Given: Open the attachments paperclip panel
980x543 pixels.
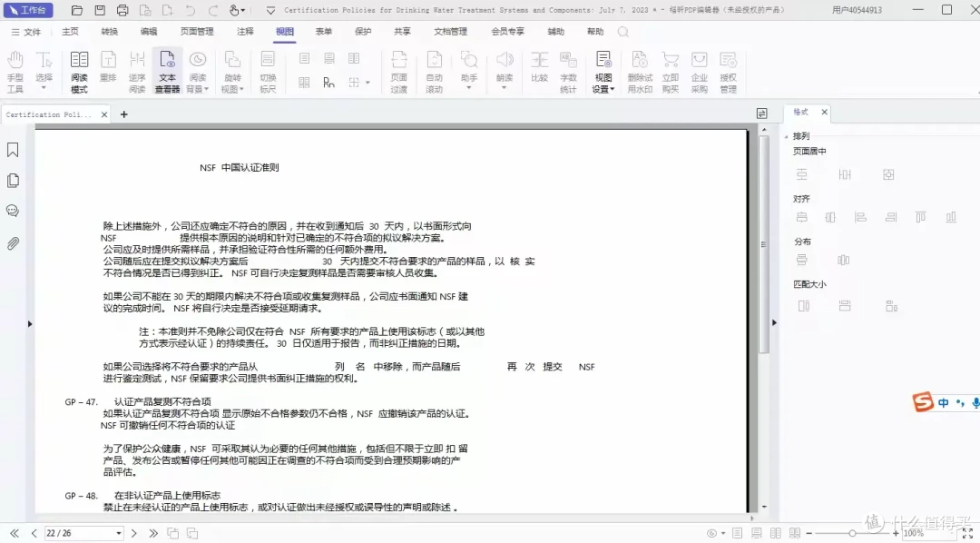Looking at the screenshot, I should click(x=13, y=243).
